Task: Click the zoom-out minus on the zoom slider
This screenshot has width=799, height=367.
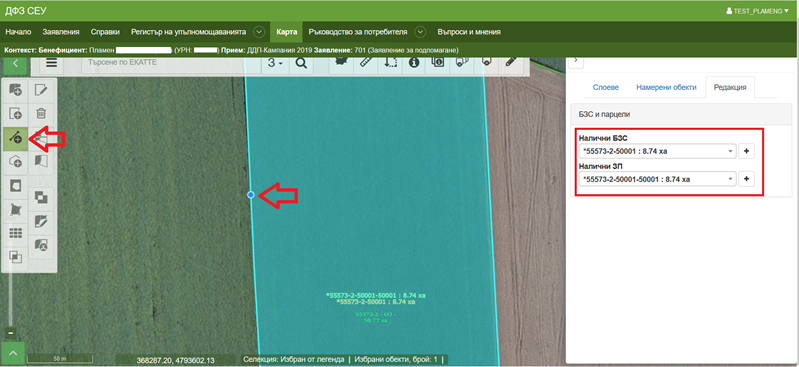Action: click(11, 333)
